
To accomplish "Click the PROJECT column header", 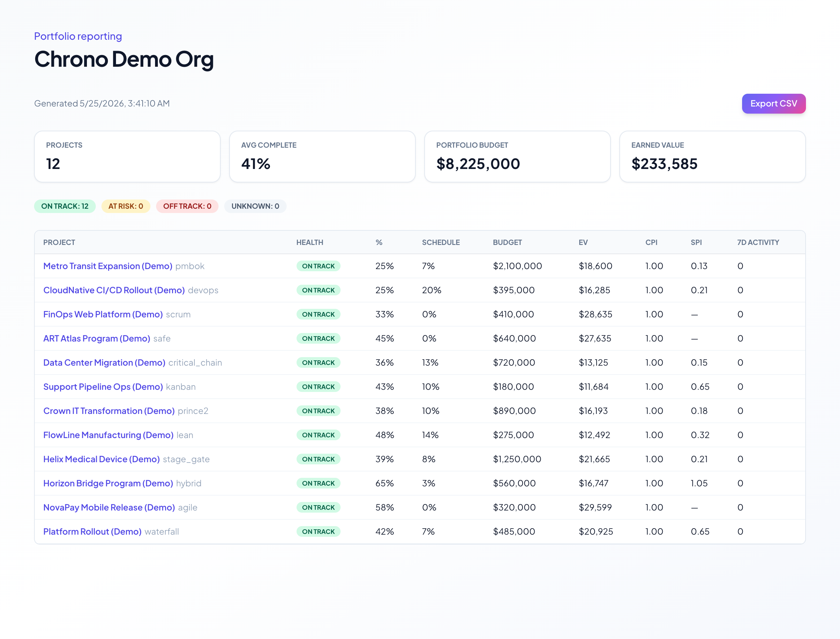I will point(59,242).
